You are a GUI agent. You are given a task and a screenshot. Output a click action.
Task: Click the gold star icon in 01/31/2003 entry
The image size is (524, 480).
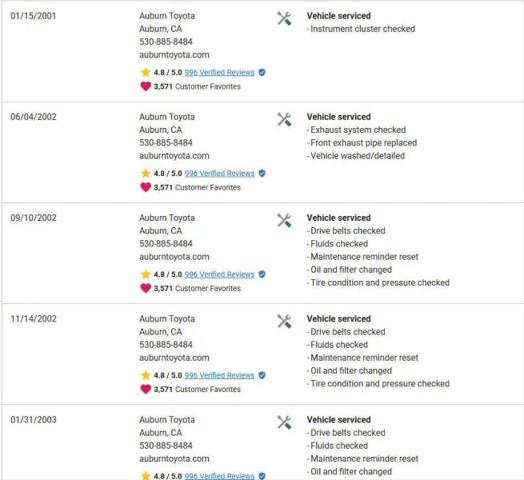click(x=146, y=476)
